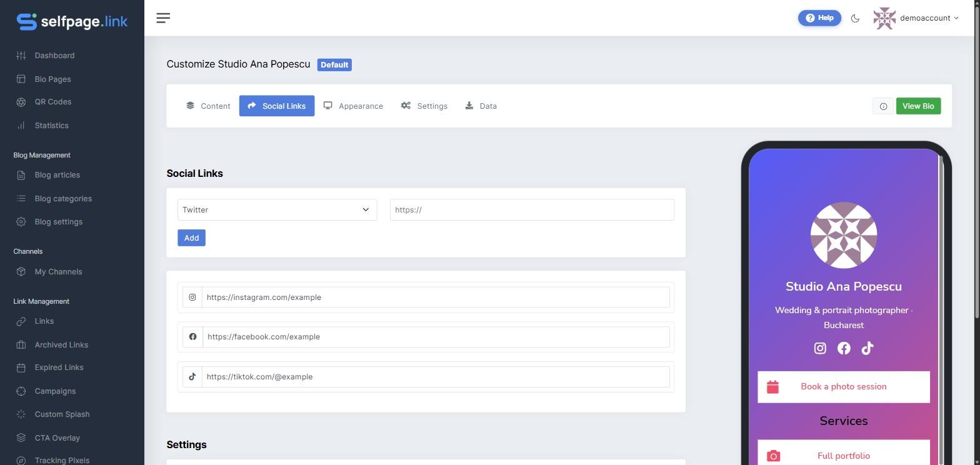Image resolution: width=980 pixels, height=465 pixels.
Task: Open Expired Links in sidebar
Action: (59, 367)
